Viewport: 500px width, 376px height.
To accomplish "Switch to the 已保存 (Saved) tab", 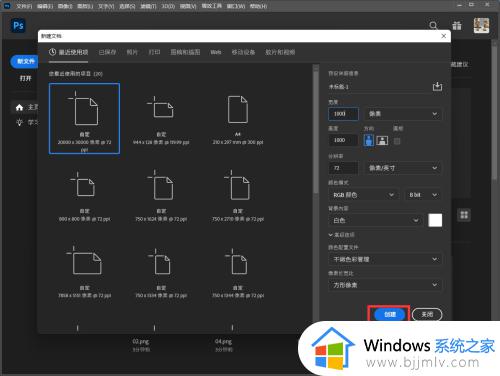I will point(107,52).
